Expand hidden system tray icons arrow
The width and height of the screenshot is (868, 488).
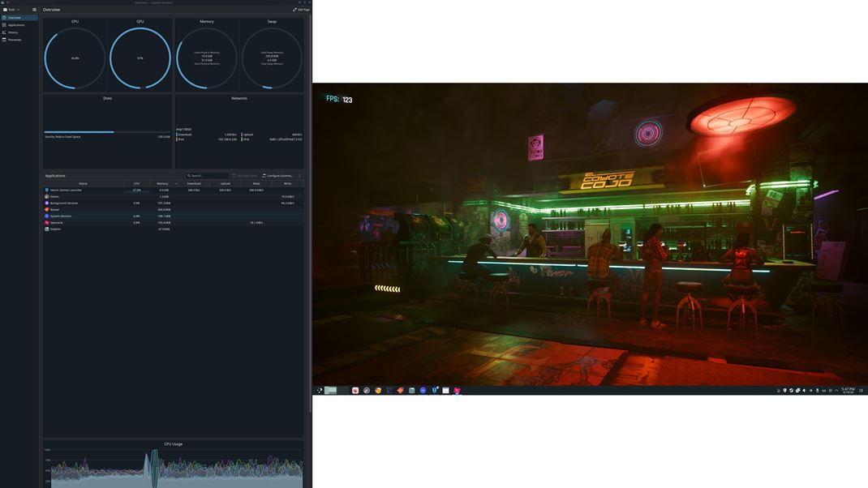pos(836,391)
